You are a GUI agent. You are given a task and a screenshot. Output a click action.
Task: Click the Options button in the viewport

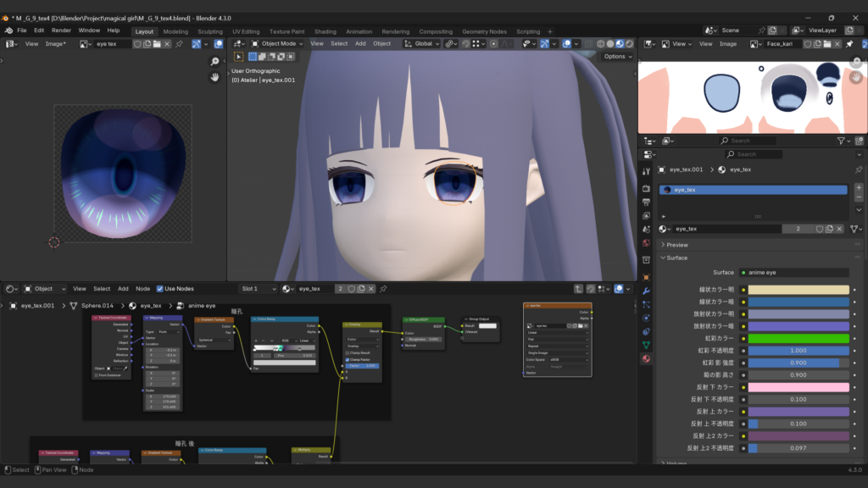[616, 57]
